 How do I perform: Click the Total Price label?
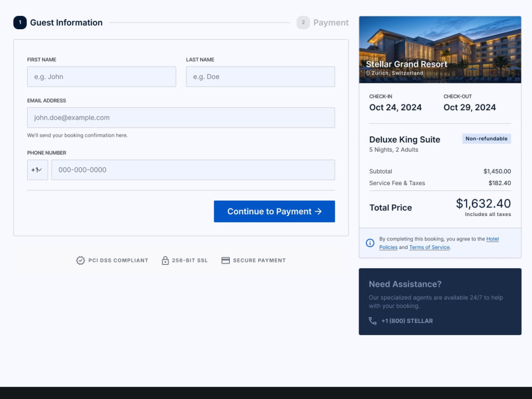(x=390, y=207)
